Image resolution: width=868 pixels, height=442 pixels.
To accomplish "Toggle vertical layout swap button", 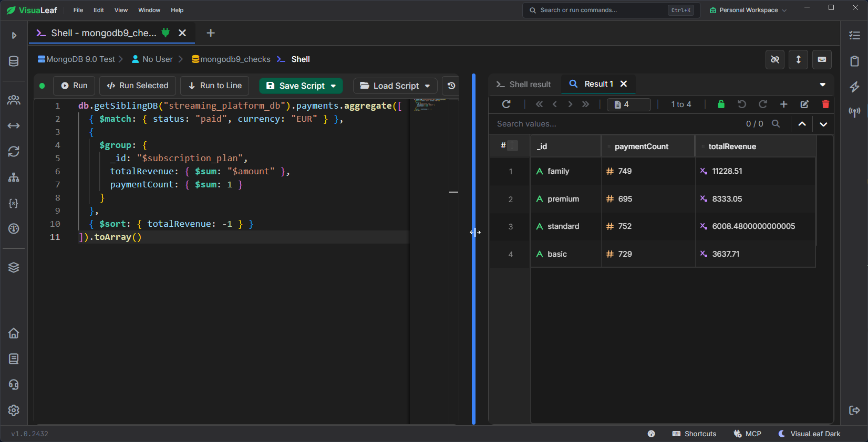I will tap(798, 59).
